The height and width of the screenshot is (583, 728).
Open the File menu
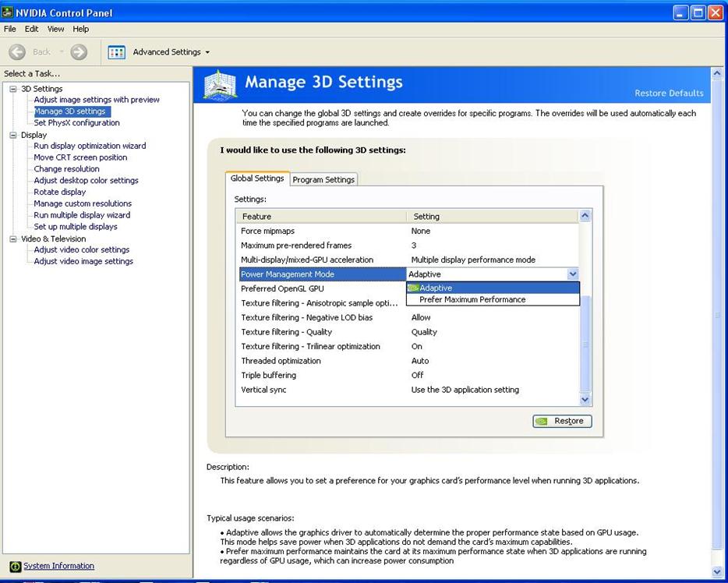[10, 29]
